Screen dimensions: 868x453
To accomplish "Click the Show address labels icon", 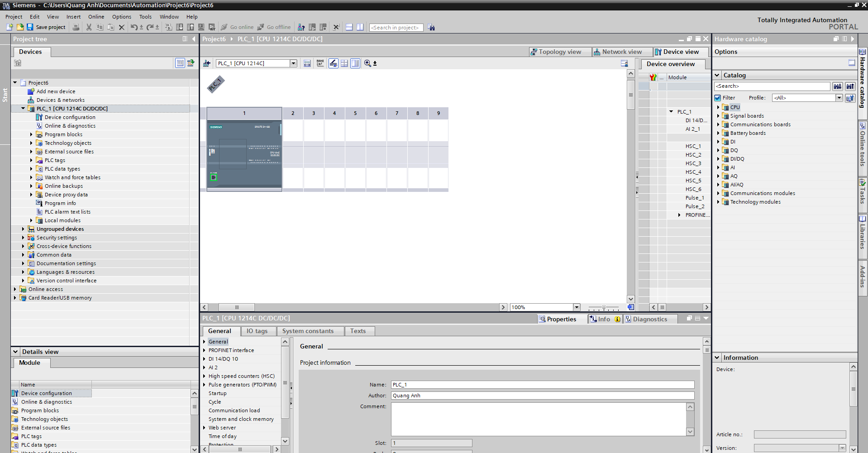I will [x=320, y=63].
